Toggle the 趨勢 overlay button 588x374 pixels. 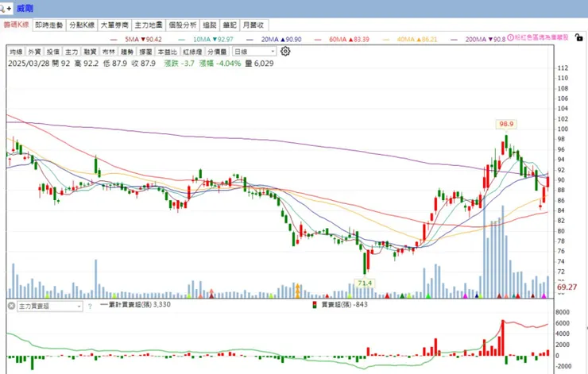pyautogui.click(x=127, y=52)
